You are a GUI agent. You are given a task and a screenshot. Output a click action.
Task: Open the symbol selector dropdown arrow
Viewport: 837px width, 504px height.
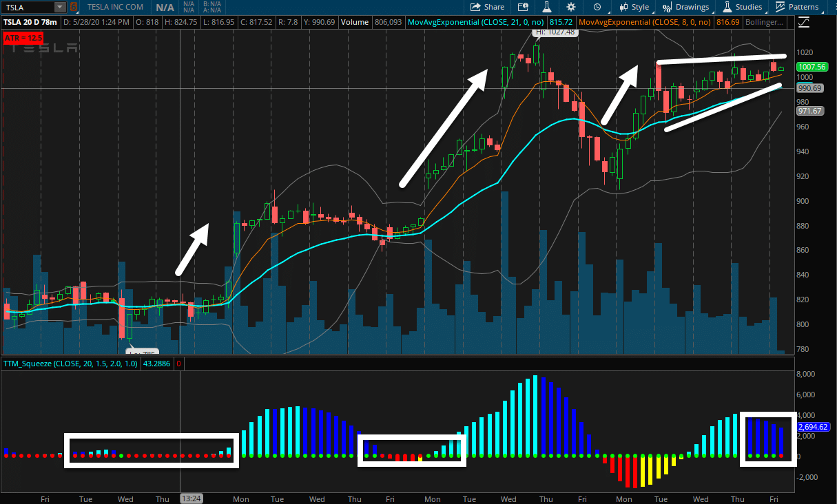pyautogui.click(x=60, y=7)
